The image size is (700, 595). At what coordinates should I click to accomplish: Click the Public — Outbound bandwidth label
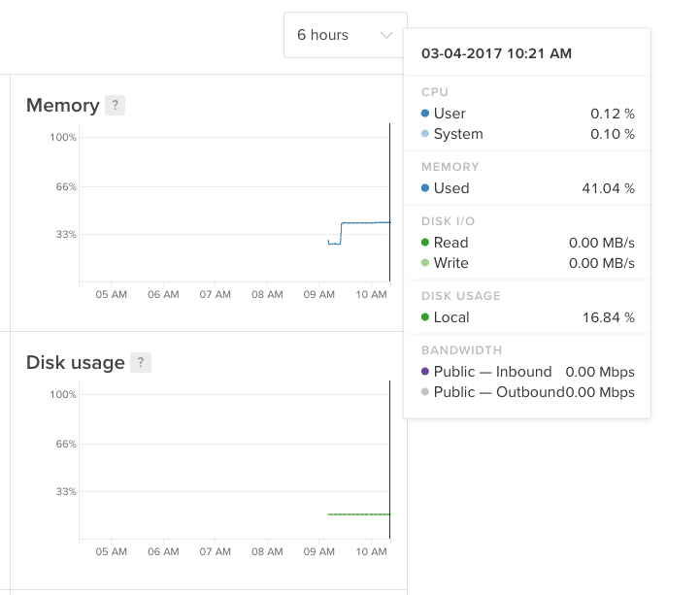click(499, 392)
